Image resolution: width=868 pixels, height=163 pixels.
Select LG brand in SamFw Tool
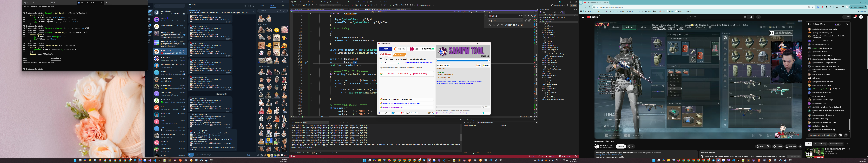click(414, 49)
